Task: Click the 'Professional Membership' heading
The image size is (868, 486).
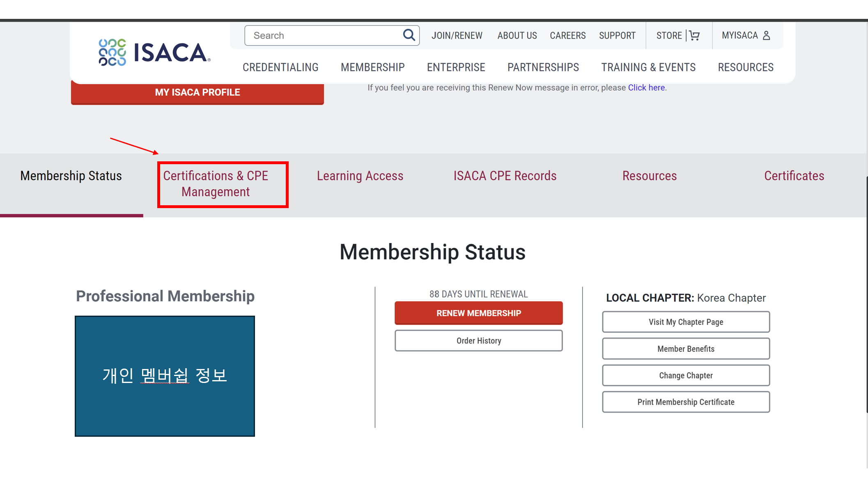Action: (165, 296)
